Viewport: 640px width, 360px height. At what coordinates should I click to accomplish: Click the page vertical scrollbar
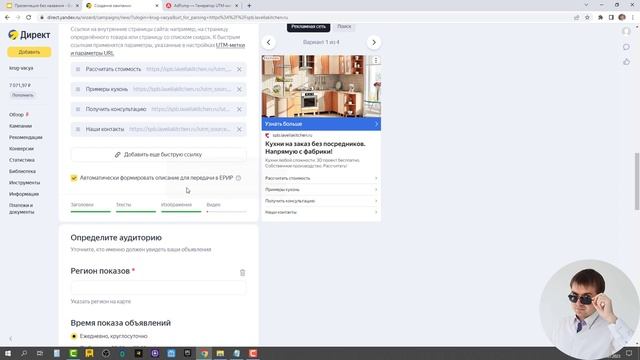click(636, 182)
